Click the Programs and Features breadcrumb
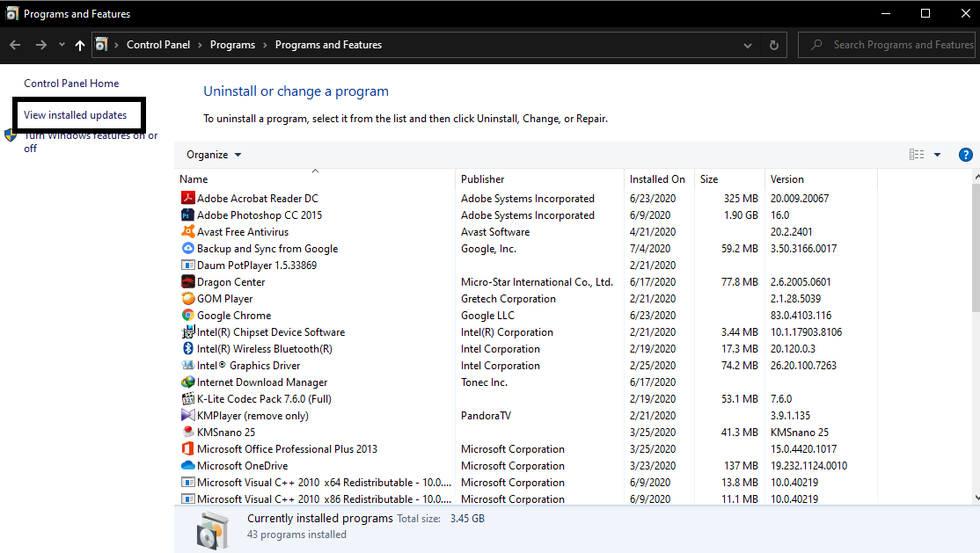Image resolution: width=980 pixels, height=553 pixels. (328, 45)
